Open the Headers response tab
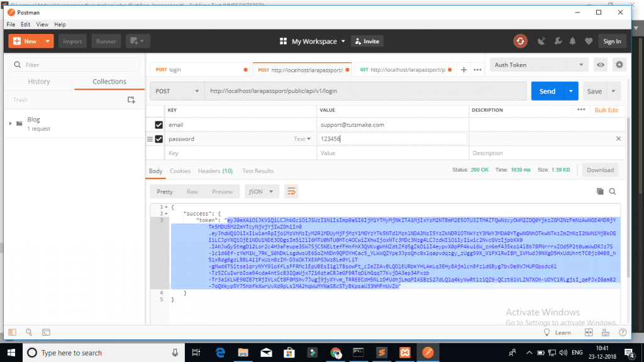The image size is (644, 362). [x=215, y=171]
